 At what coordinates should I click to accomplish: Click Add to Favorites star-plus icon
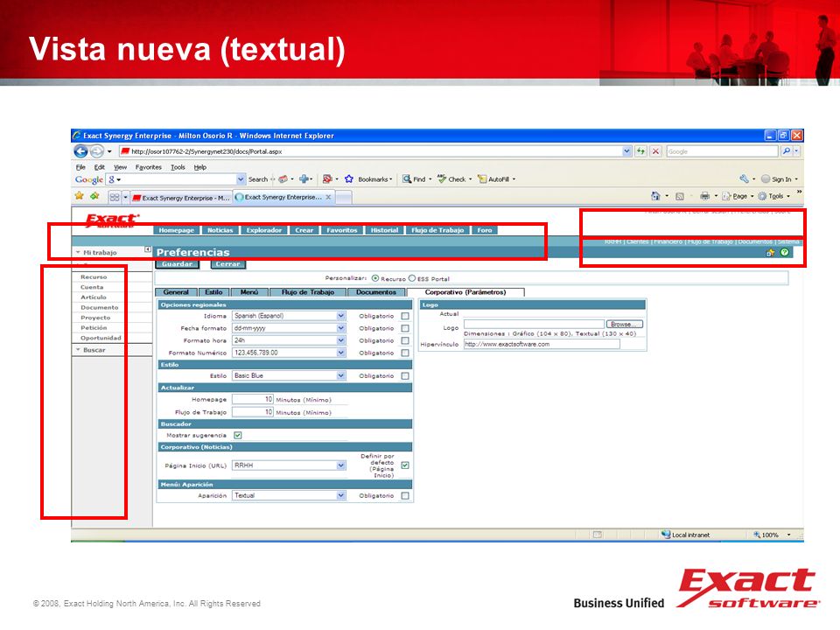(x=94, y=196)
